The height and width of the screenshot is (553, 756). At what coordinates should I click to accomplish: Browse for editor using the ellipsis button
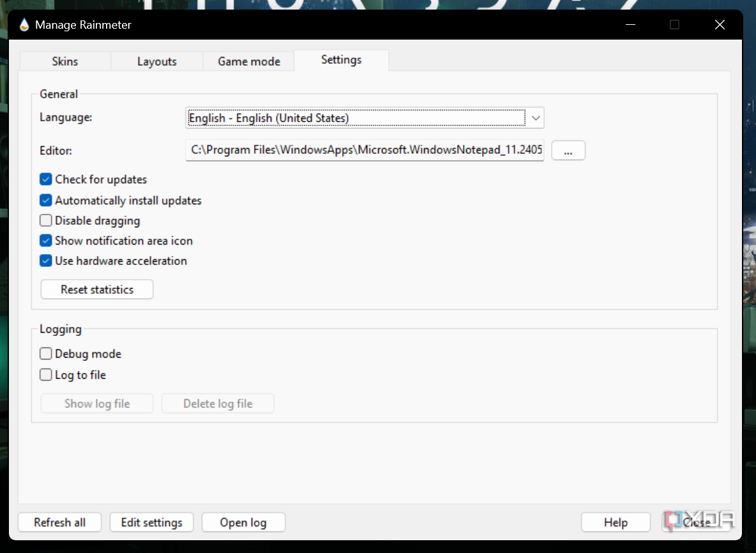[x=568, y=151]
